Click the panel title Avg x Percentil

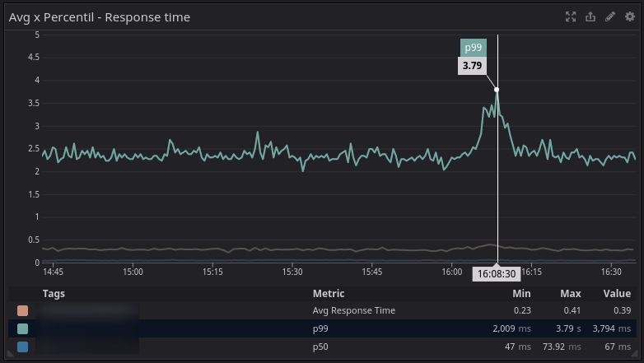pyautogui.click(x=100, y=17)
